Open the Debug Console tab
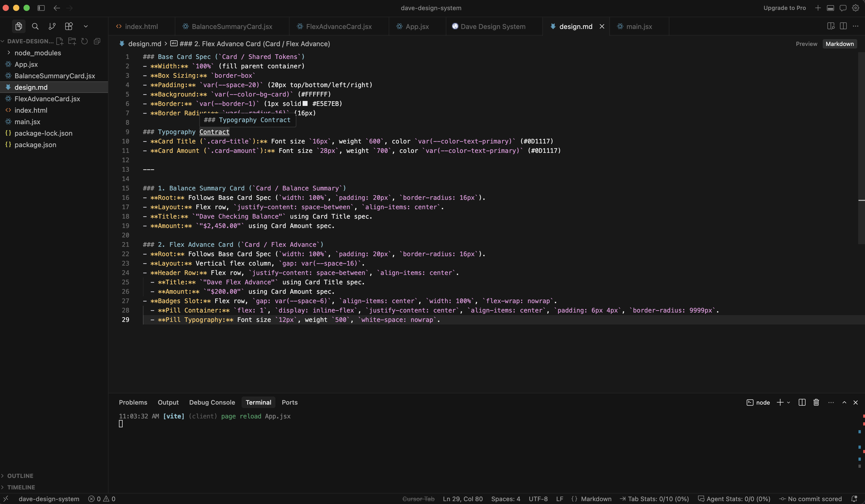This screenshot has width=865, height=504. (x=212, y=402)
